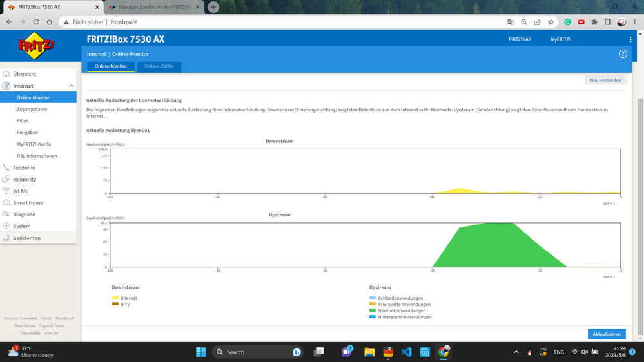Open the help question mark icon

(x=623, y=53)
